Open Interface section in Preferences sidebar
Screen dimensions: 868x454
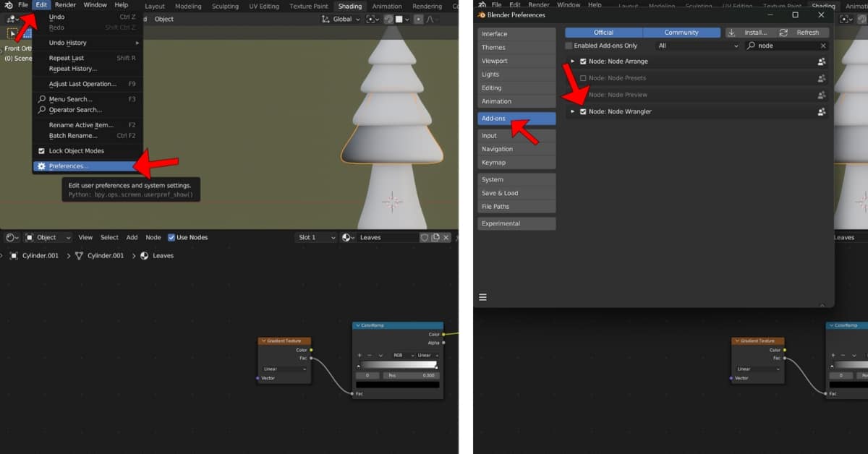516,34
